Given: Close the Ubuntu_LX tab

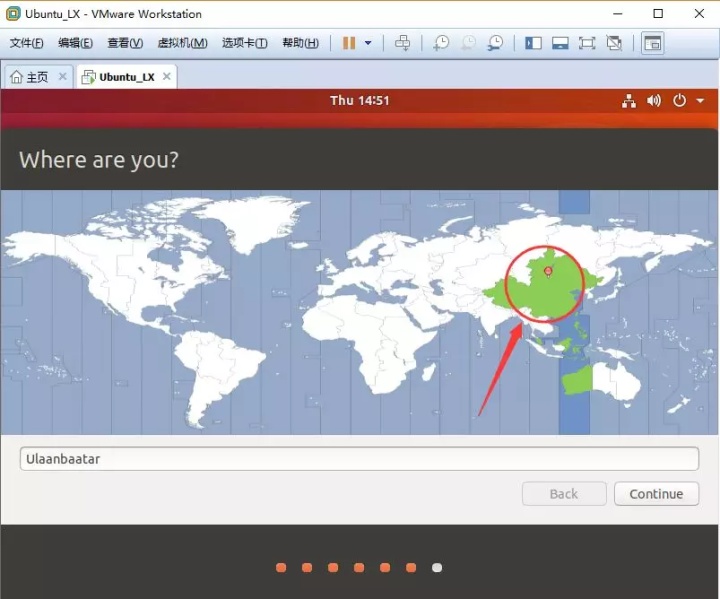Looking at the screenshot, I should (x=167, y=76).
